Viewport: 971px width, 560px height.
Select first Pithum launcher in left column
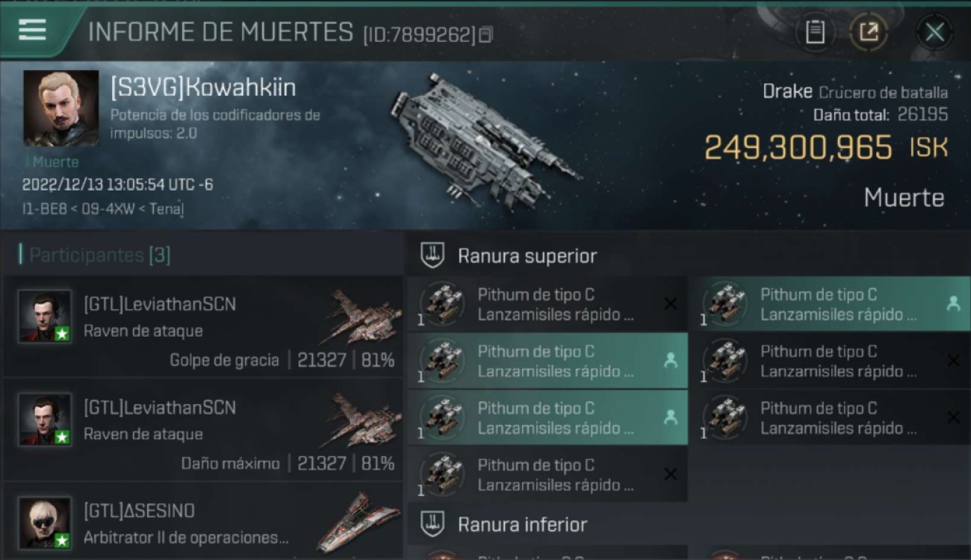pyautogui.click(x=547, y=304)
